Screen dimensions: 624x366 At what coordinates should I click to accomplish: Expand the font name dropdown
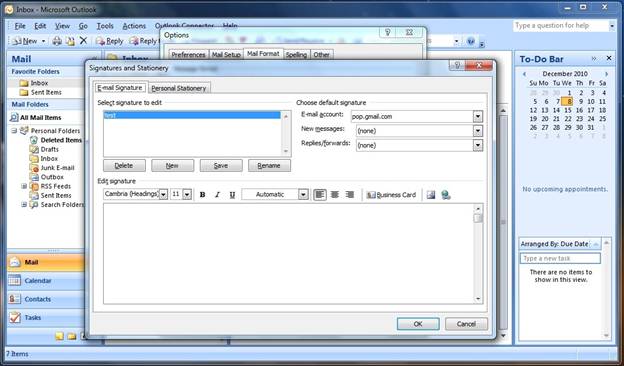pyautogui.click(x=163, y=194)
